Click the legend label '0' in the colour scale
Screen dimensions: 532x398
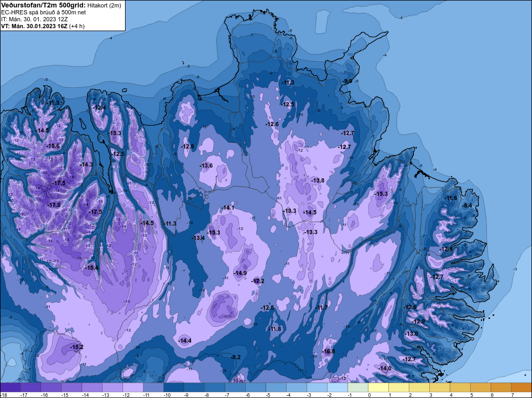click(x=370, y=395)
